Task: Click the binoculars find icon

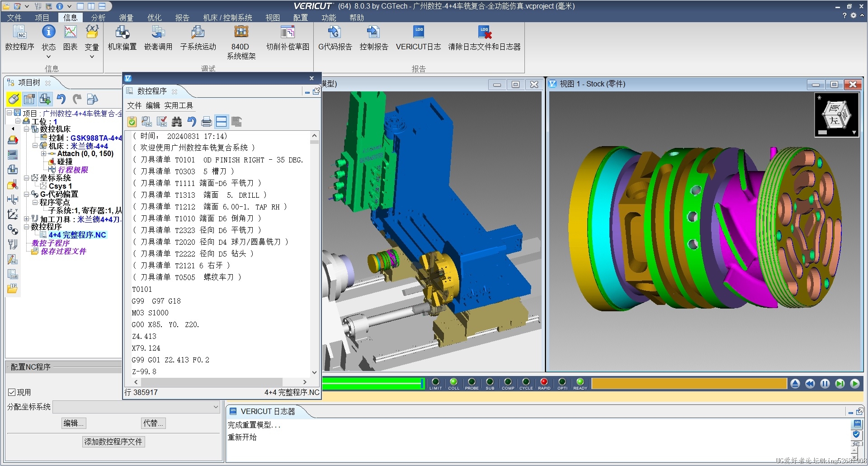Action: (177, 122)
